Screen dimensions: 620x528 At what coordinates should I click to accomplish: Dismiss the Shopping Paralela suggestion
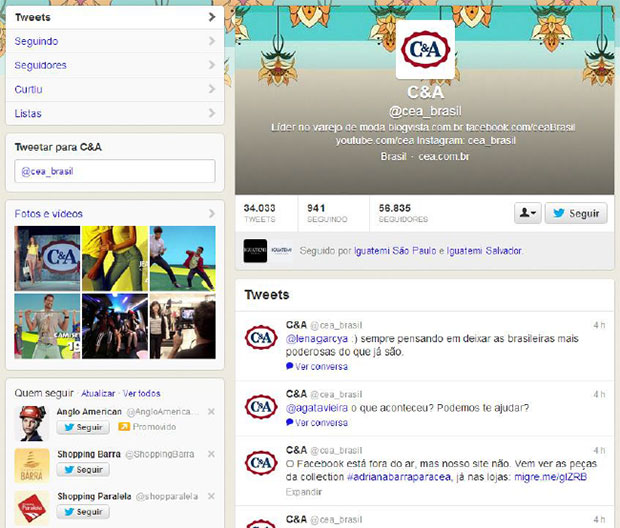211,496
